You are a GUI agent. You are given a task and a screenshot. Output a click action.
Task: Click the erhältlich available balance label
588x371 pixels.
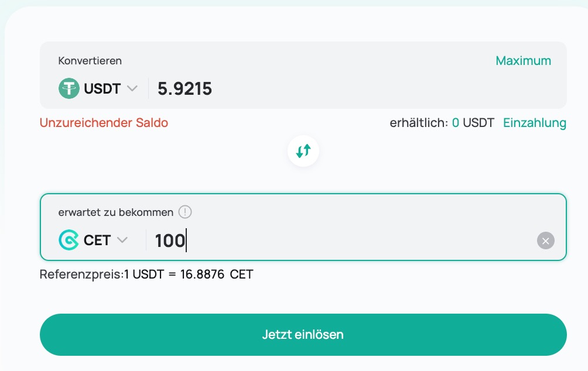point(419,123)
